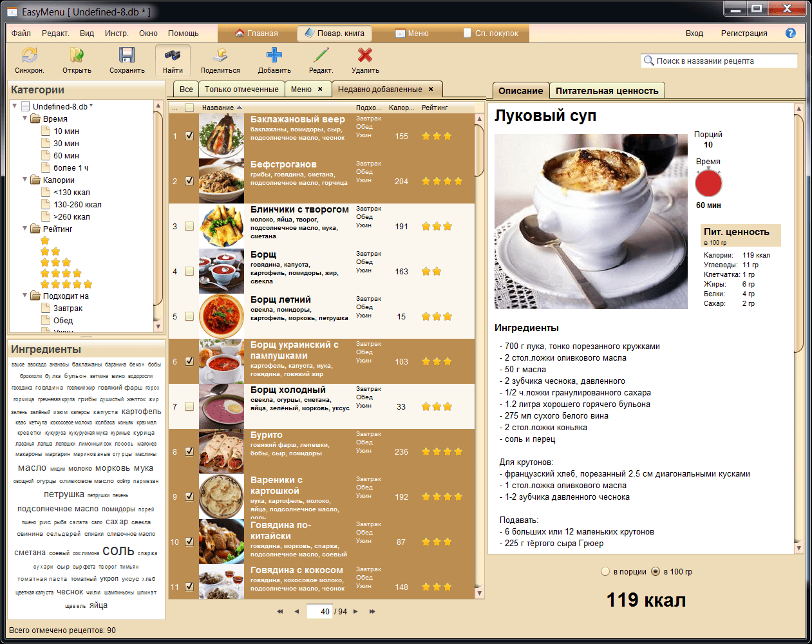Uncheck Бефстроганов recipe checkbox
Viewport: 812px width, 644px height.
click(x=189, y=181)
